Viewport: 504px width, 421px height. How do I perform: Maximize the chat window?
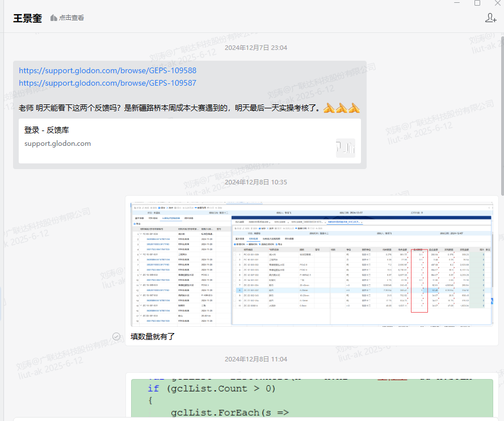click(x=477, y=3)
